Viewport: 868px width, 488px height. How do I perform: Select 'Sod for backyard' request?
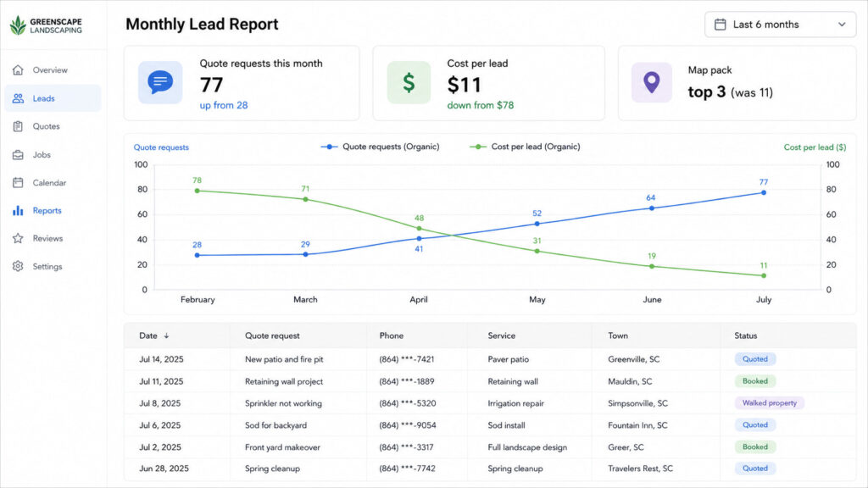275,425
